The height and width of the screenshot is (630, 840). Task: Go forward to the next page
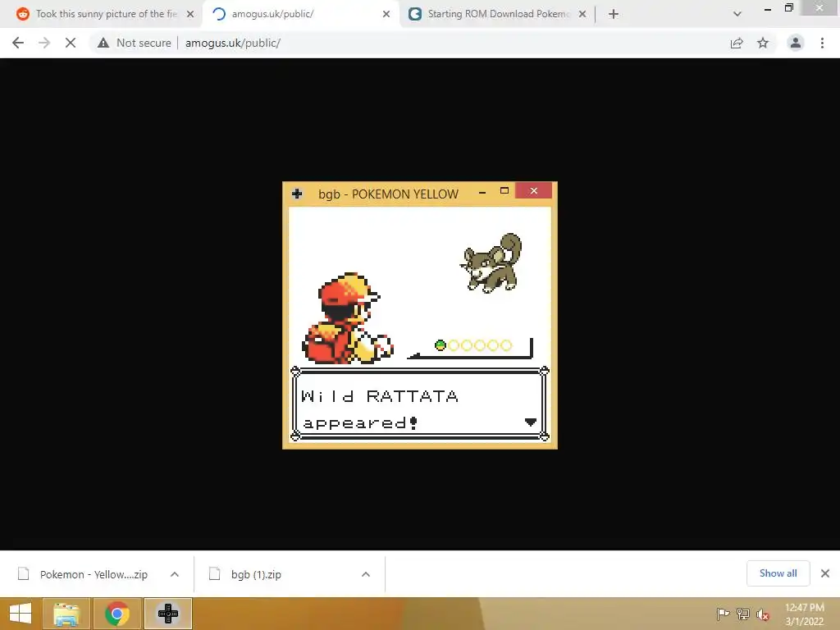pyautogui.click(x=44, y=43)
